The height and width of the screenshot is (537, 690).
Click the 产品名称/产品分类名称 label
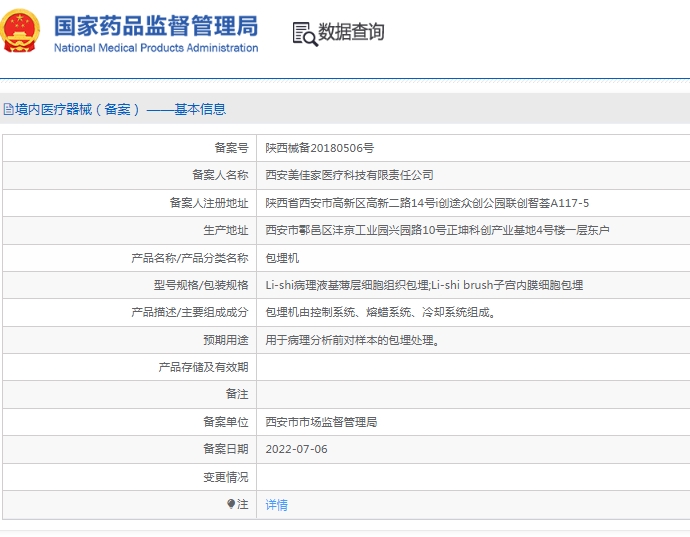[190, 258]
